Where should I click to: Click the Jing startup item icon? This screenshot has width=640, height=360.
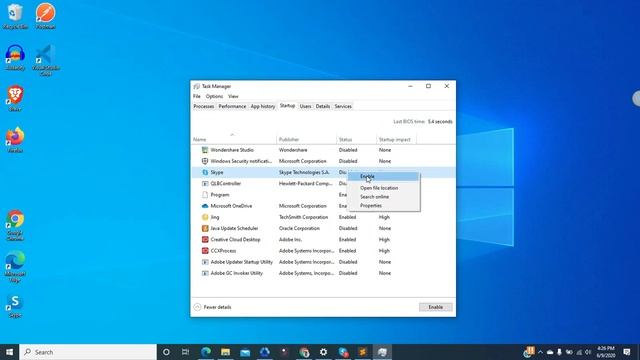205,217
